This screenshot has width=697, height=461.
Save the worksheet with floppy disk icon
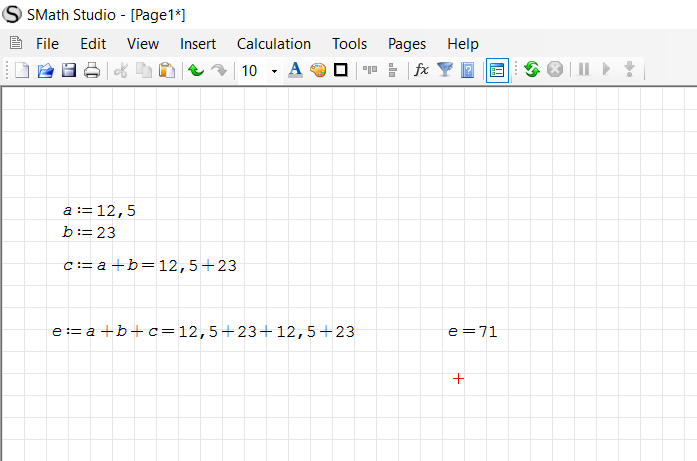pyautogui.click(x=69, y=70)
